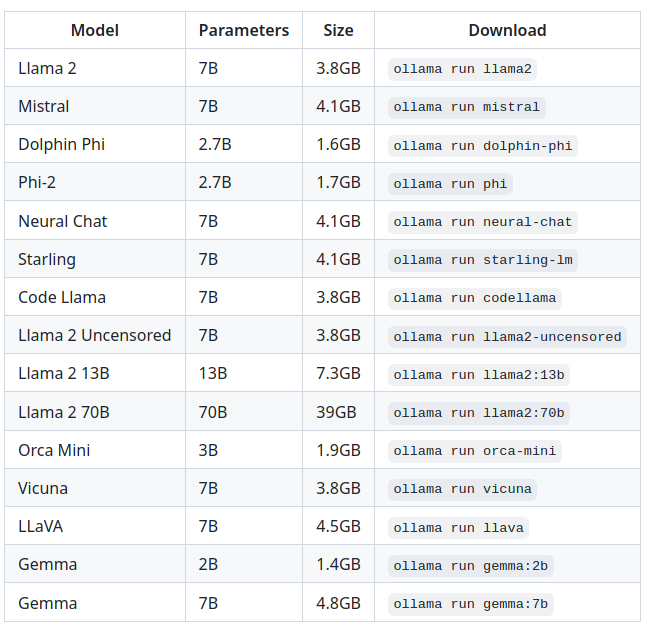Select the "ollama run starling-lm" command

[x=483, y=260]
